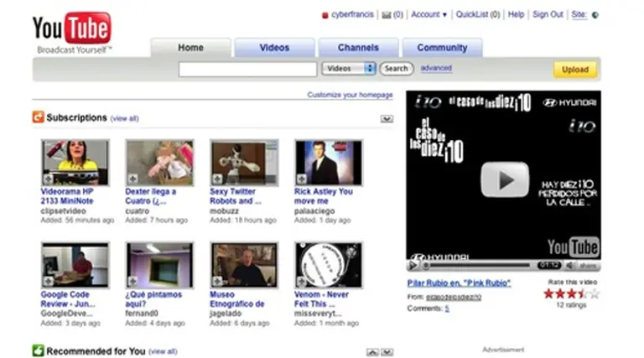This screenshot has width=644, height=358.
Task: Open Pilar Rubio en "Pink Rubio" video link
Action: tap(459, 283)
